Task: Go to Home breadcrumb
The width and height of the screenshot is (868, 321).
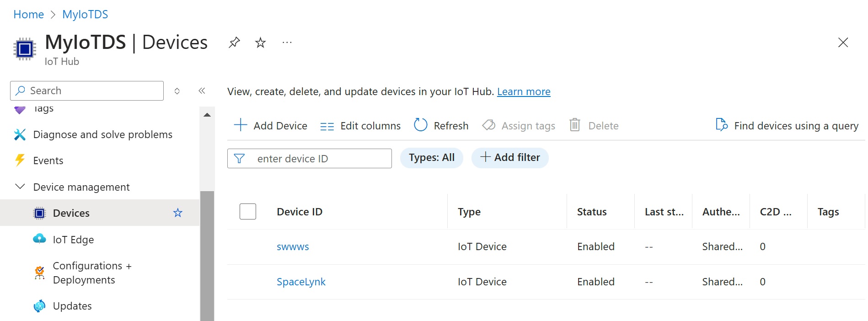Action: point(28,14)
